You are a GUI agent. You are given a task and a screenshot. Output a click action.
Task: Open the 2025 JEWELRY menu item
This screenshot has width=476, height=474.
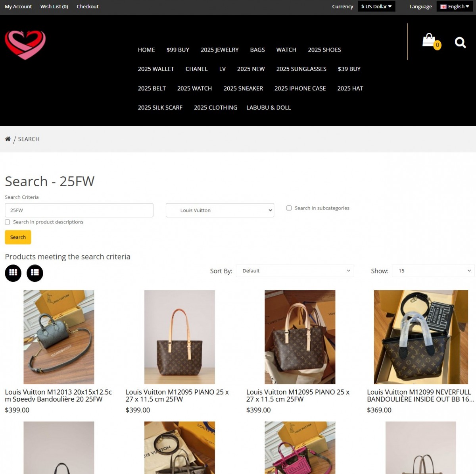(220, 50)
